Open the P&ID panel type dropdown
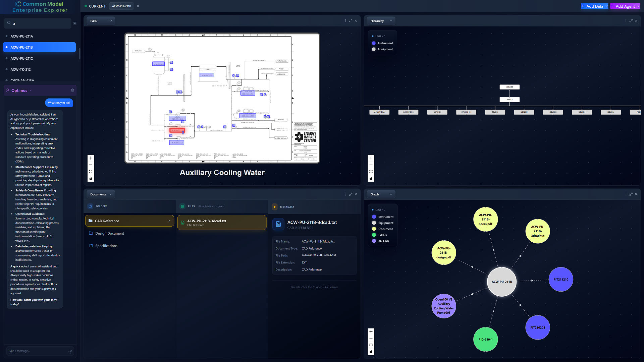Image resolution: width=644 pixels, height=362 pixels. pyautogui.click(x=100, y=20)
